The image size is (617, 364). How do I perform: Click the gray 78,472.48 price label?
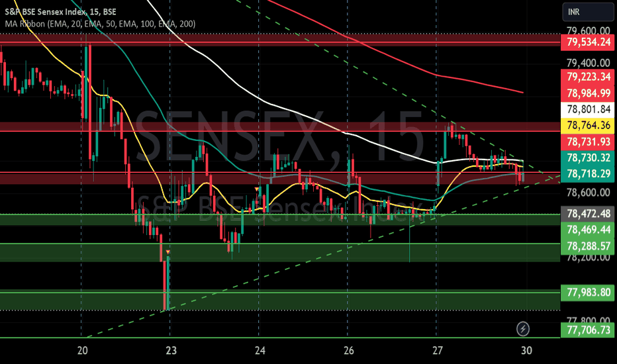[587, 214]
